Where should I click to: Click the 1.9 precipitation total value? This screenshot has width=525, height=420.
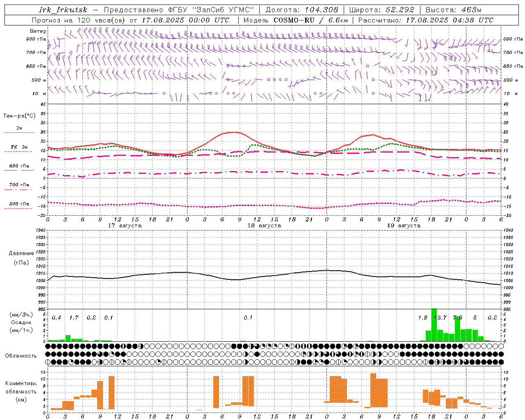click(x=422, y=318)
